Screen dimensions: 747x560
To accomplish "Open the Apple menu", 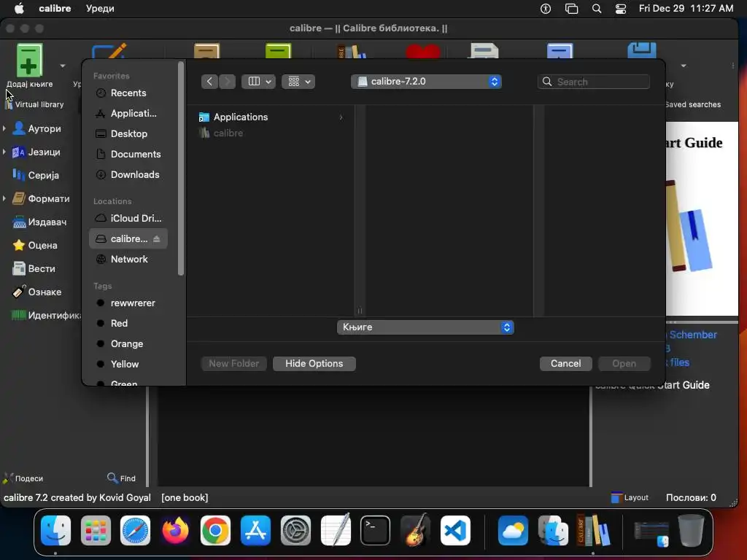I will pos(18,8).
